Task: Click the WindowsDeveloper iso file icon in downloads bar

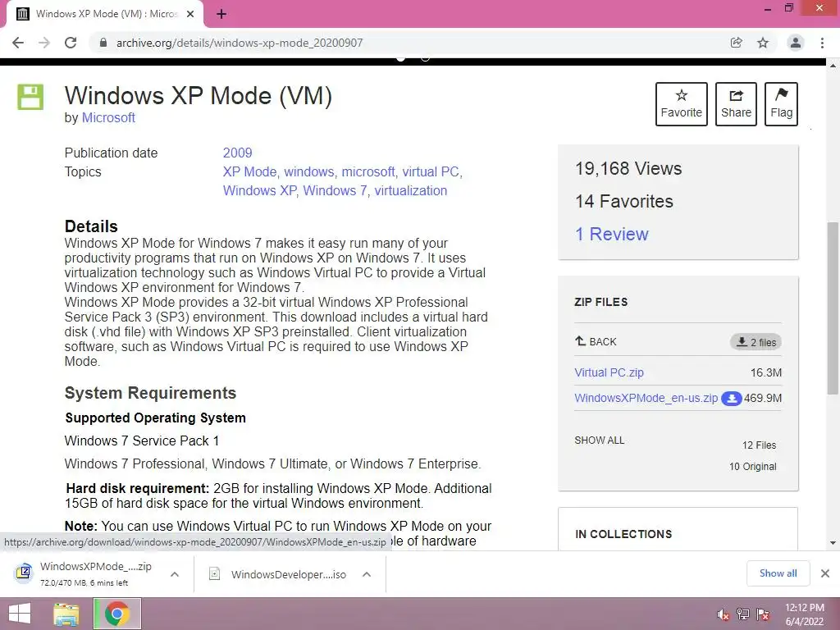Action: point(215,574)
